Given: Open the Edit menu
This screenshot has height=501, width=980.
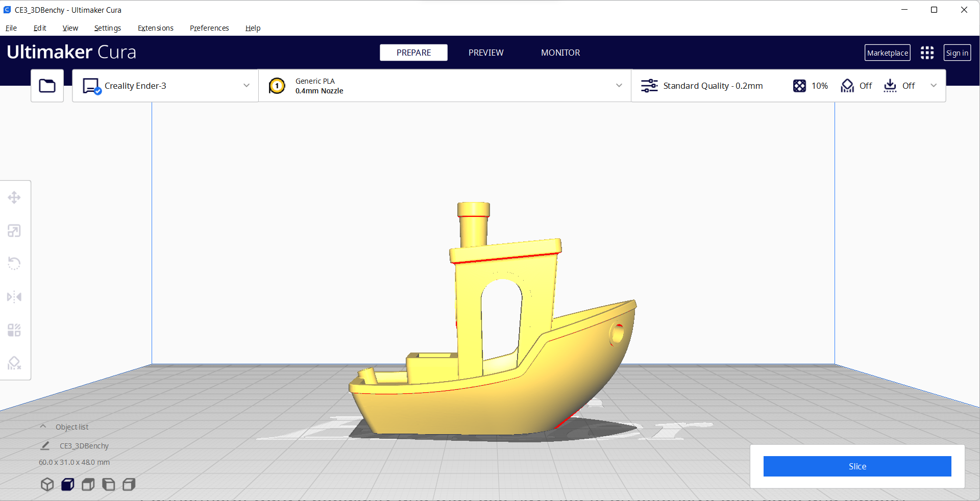Looking at the screenshot, I should (x=40, y=28).
